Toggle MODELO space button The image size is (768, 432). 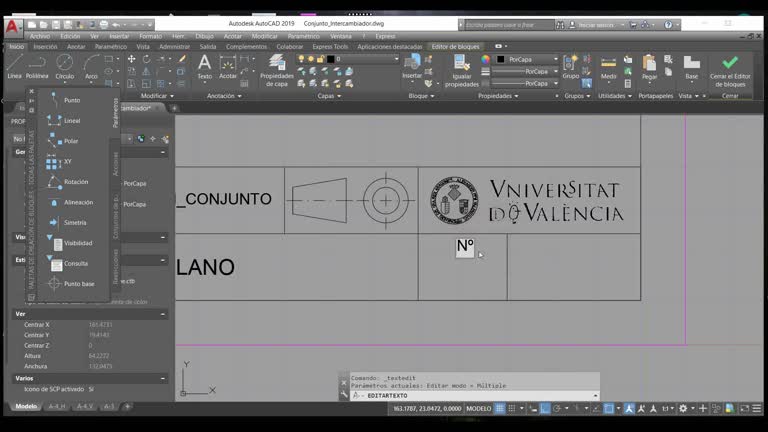point(479,408)
